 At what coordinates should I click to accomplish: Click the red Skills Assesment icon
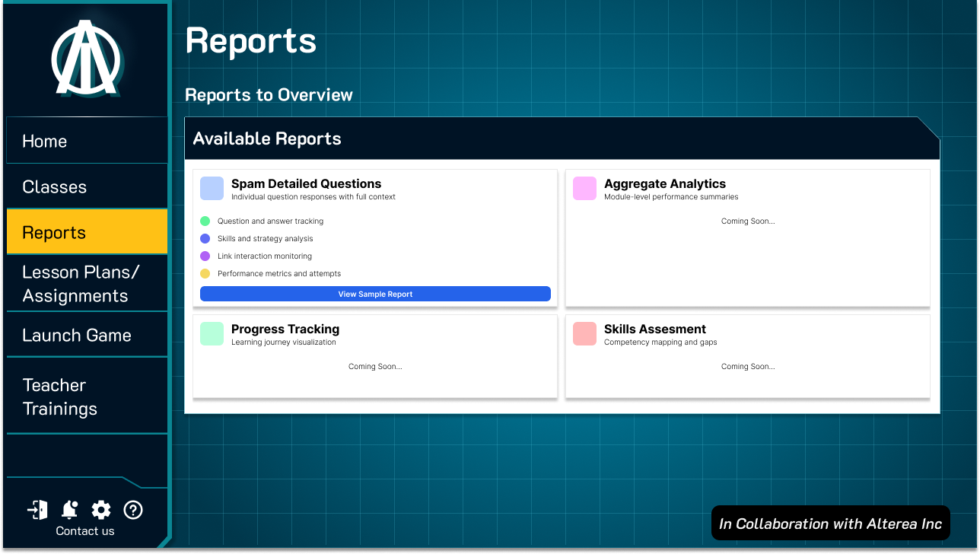click(x=584, y=334)
